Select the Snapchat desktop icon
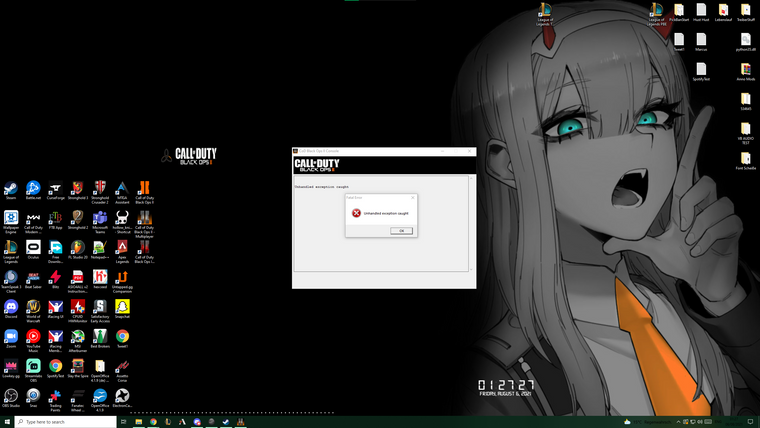 [122, 309]
